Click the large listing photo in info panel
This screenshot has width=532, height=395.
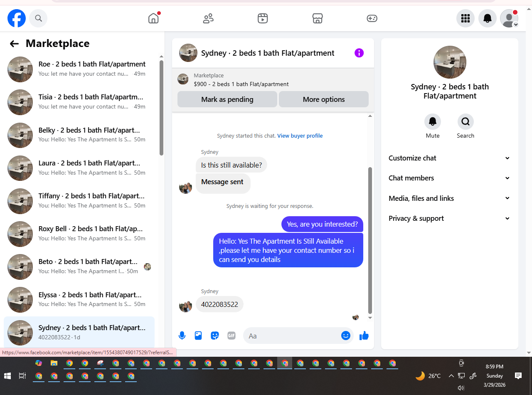pos(450,62)
